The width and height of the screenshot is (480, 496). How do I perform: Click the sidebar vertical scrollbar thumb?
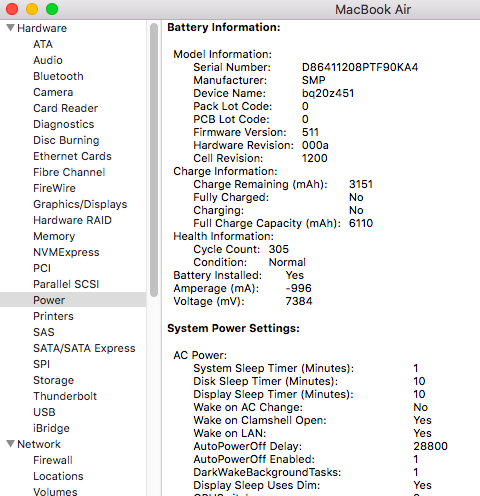pyautogui.click(x=154, y=160)
